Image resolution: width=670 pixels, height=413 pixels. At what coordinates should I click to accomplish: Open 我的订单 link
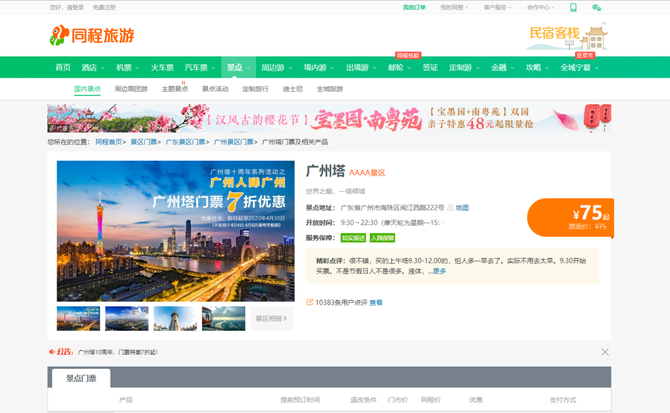414,7
